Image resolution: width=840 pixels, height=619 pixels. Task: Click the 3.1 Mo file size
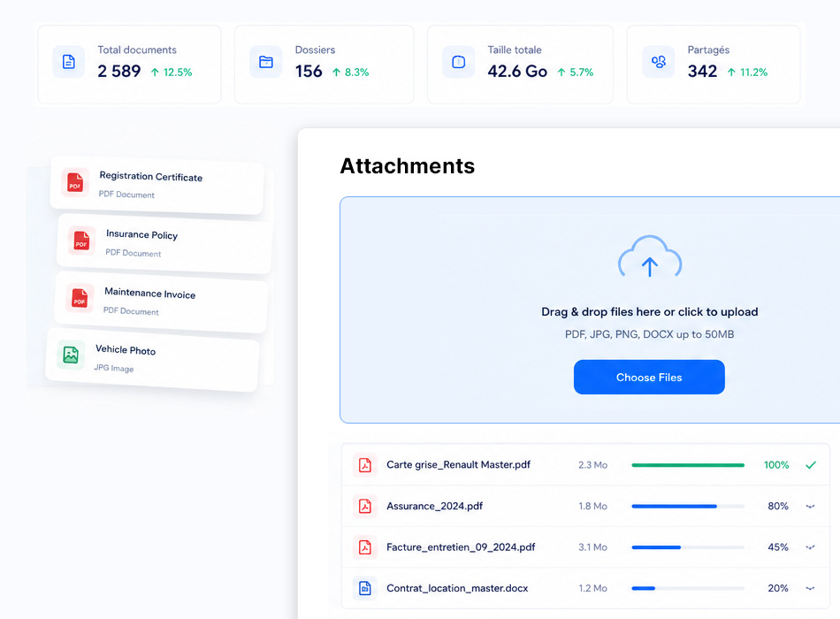click(x=592, y=547)
